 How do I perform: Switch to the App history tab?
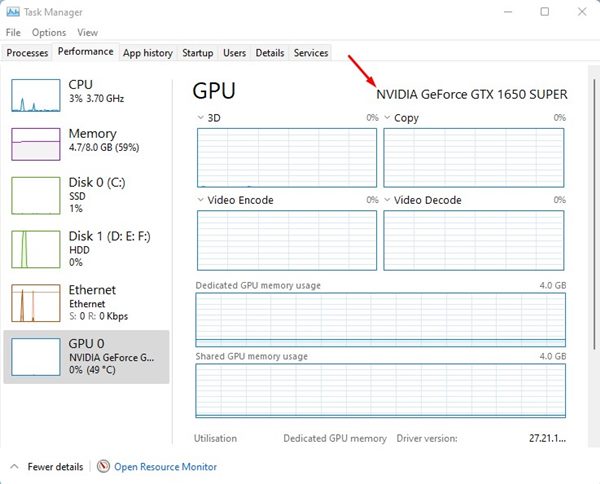147,53
